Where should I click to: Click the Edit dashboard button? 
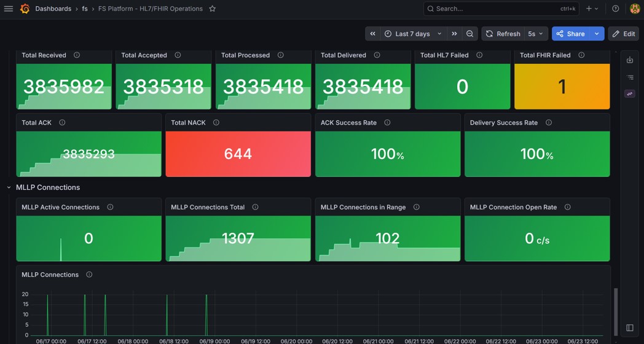click(x=624, y=34)
